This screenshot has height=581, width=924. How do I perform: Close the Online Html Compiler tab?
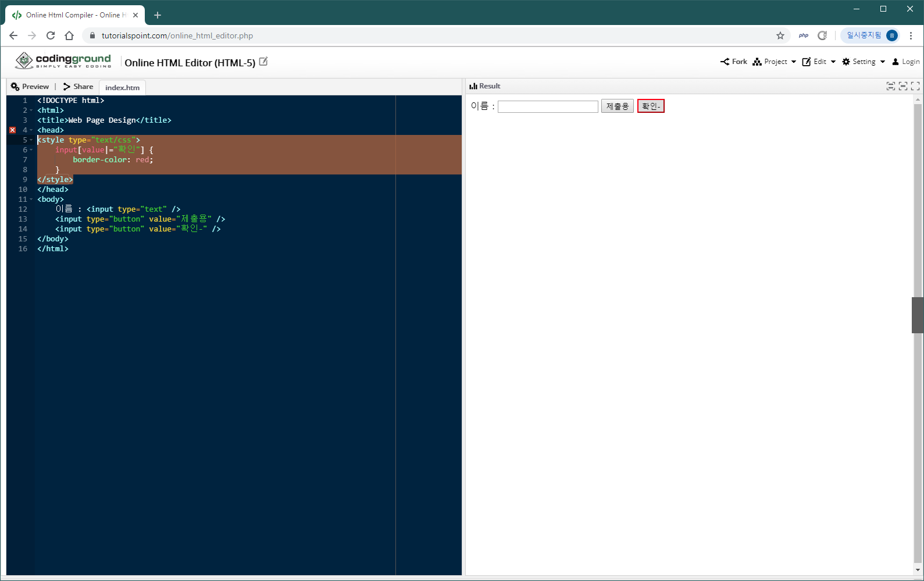pos(135,15)
